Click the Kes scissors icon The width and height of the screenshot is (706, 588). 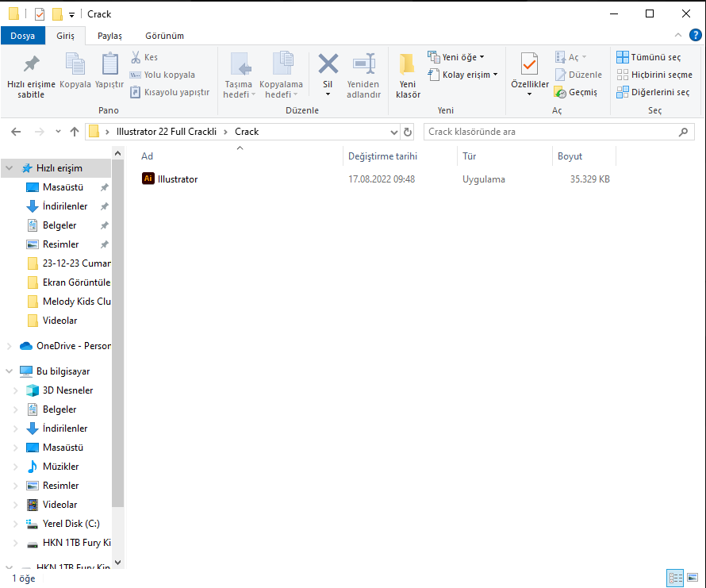[x=136, y=57]
